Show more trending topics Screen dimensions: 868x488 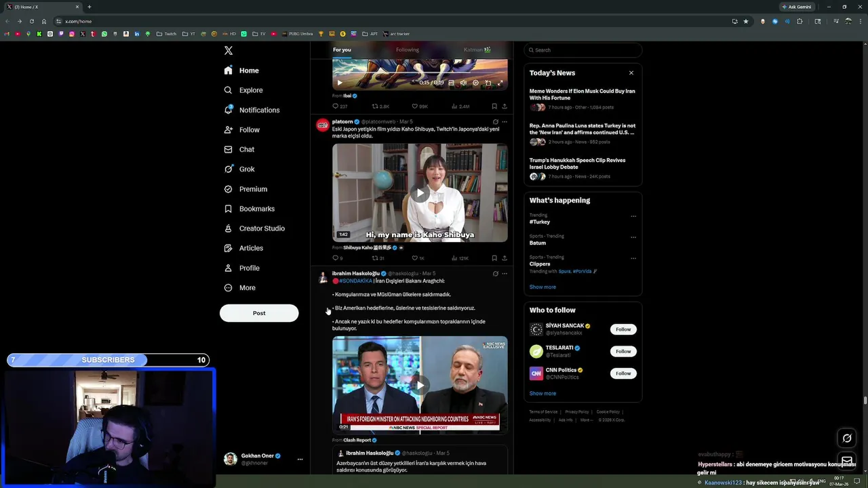542,287
